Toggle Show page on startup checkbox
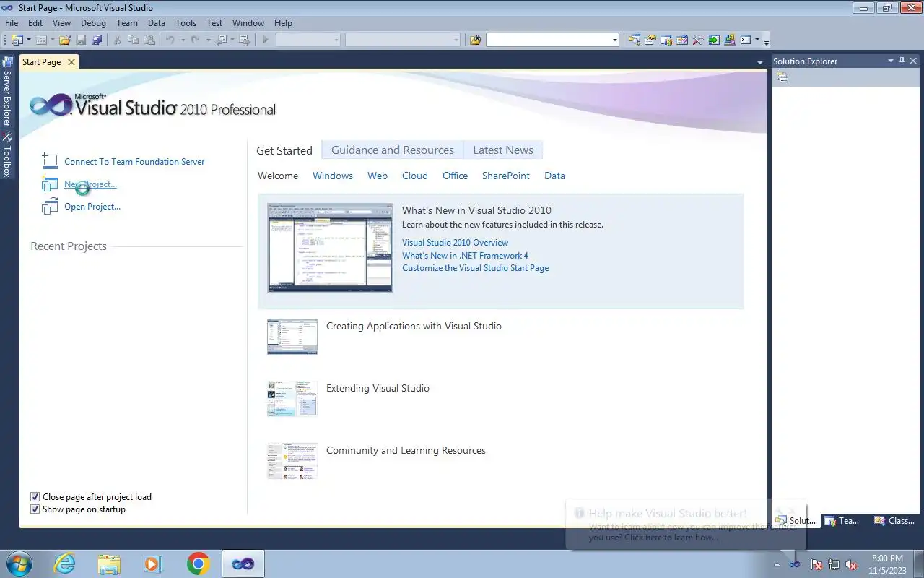The image size is (924, 578). (x=35, y=509)
